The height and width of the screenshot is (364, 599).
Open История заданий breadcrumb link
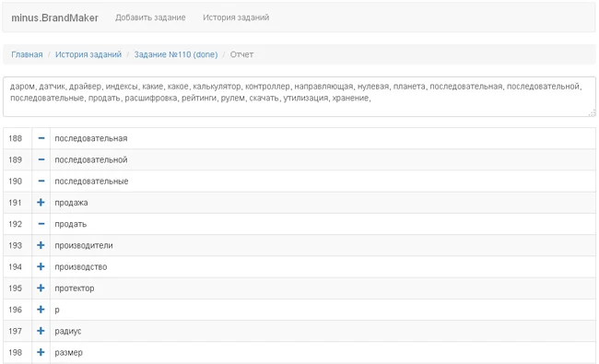pos(88,54)
